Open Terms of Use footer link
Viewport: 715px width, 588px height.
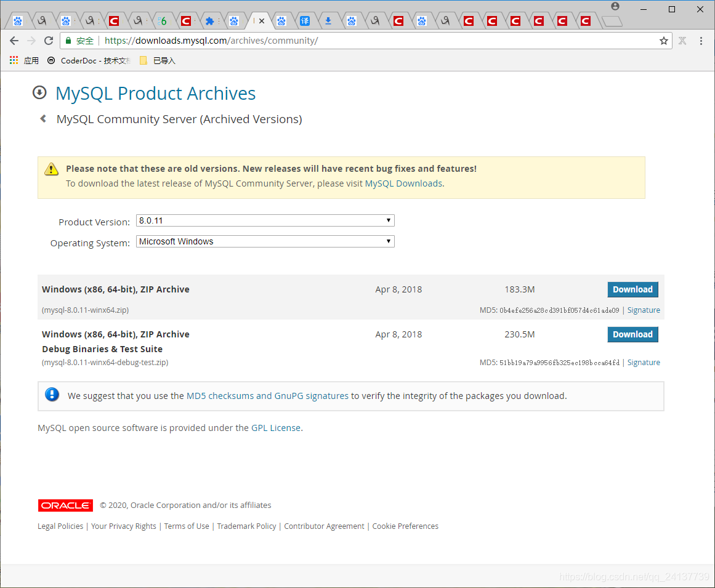pyautogui.click(x=187, y=526)
